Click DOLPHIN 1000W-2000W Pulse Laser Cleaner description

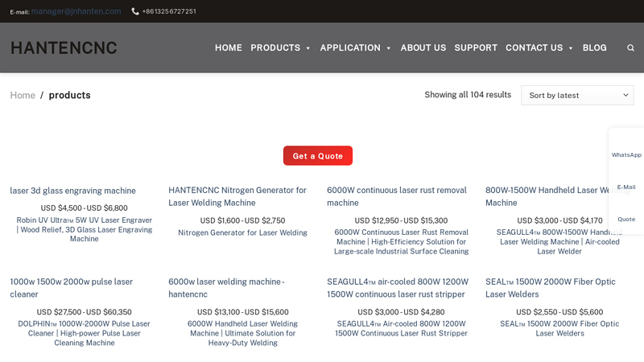click(85, 333)
